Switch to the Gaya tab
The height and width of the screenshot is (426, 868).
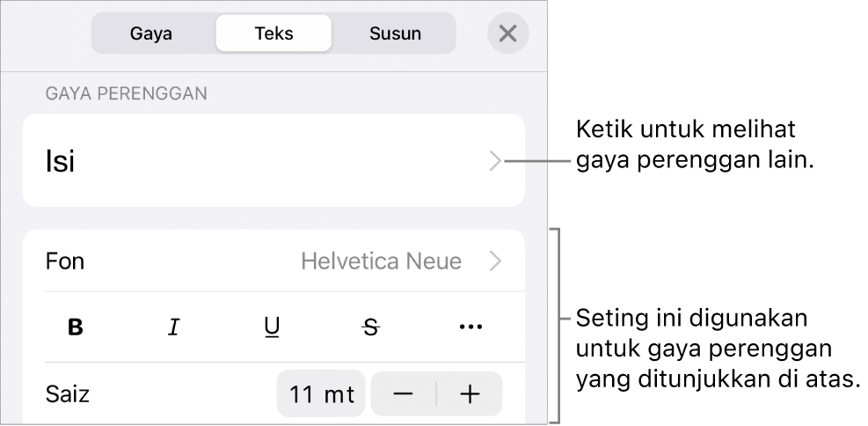click(x=151, y=33)
